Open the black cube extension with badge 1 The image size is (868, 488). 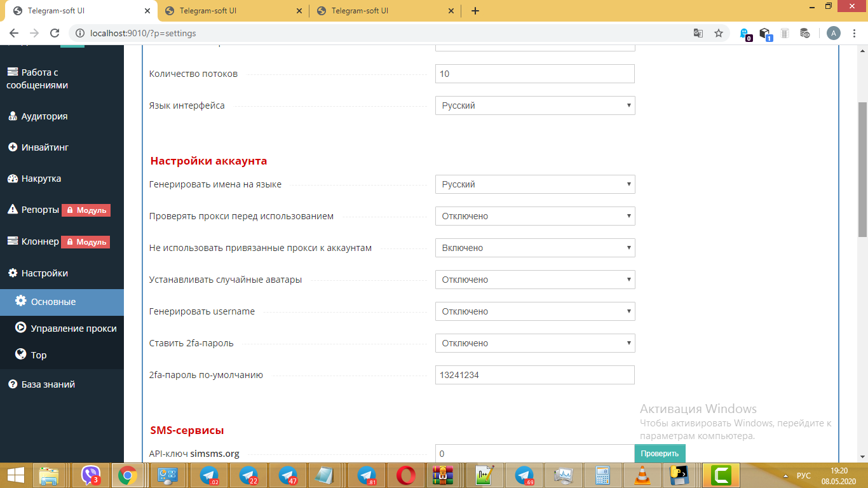(766, 34)
